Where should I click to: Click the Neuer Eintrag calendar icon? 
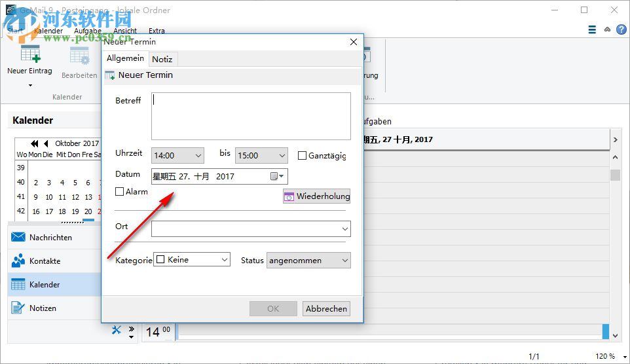coord(30,54)
